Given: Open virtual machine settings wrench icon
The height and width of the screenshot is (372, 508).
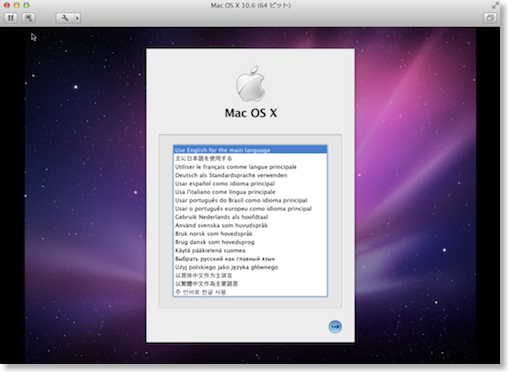Looking at the screenshot, I should click(65, 18).
